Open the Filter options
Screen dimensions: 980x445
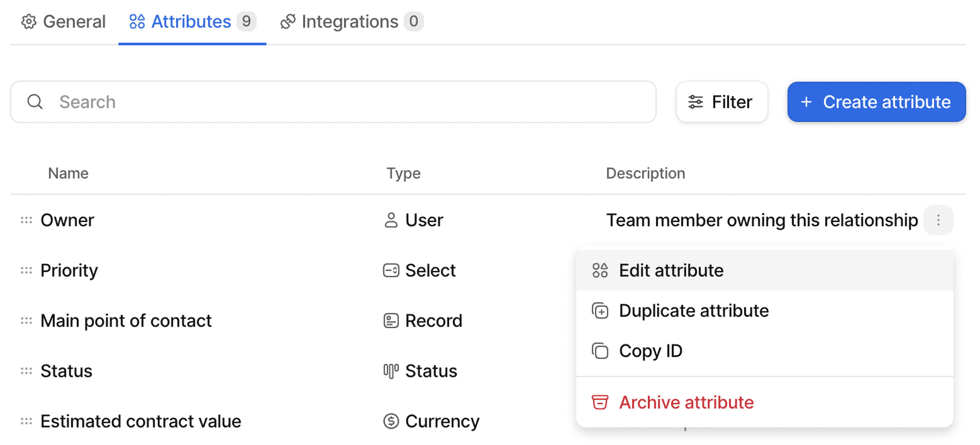pos(721,102)
